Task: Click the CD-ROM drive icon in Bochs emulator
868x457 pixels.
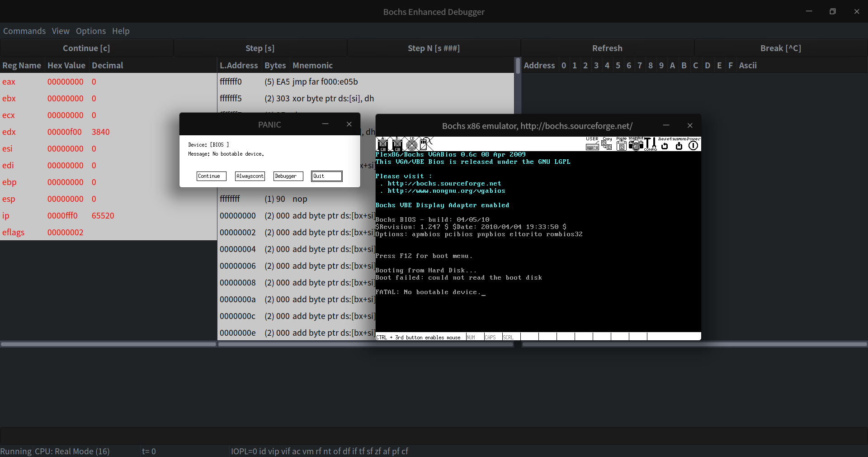Action: (411, 144)
